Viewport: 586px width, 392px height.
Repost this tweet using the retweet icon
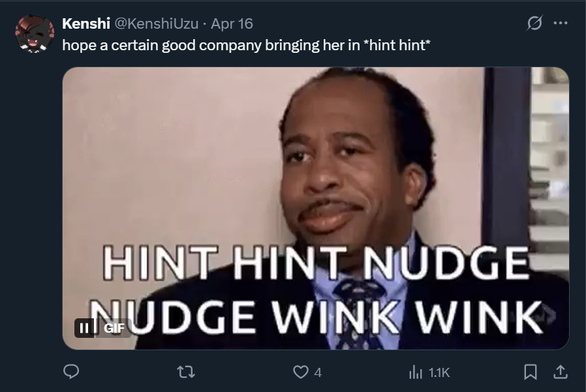(x=186, y=372)
